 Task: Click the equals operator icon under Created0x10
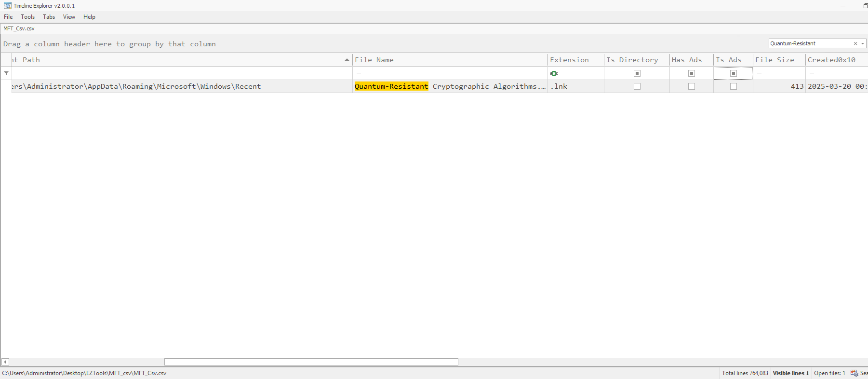pyautogui.click(x=812, y=73)
